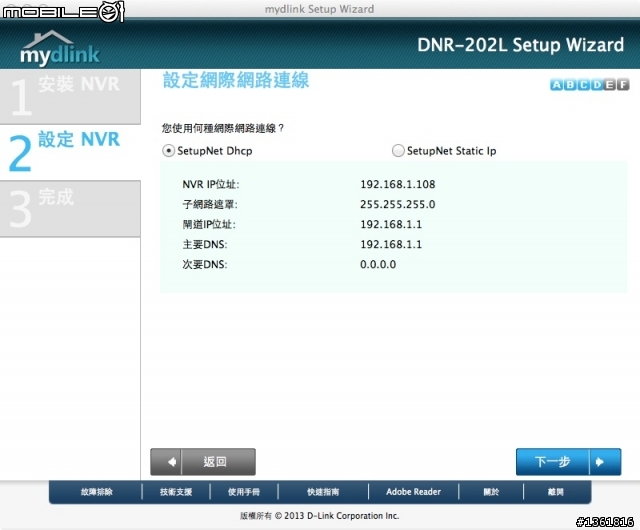
Task: Select the SetupNet Dhcp radio button
Action: tap(168, 151)
